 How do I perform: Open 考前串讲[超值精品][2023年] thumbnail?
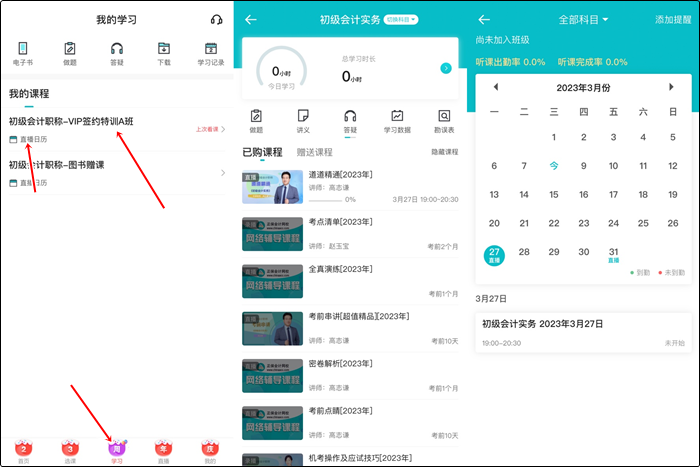point(272,329)
